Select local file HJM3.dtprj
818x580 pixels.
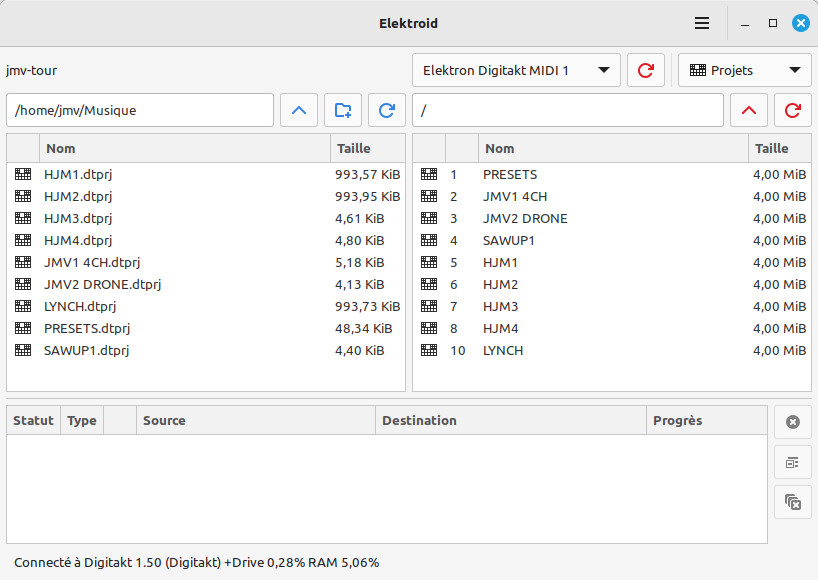(206, 218)
